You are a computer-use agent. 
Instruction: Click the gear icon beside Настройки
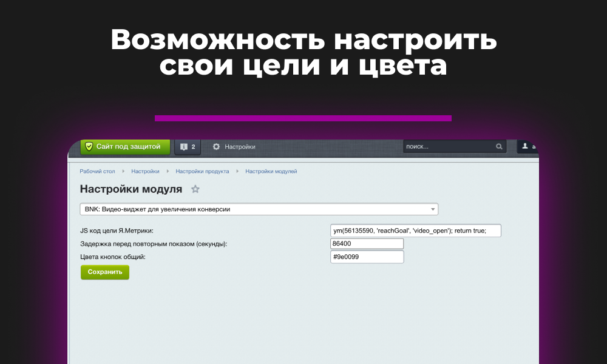(x=216, y=147)
